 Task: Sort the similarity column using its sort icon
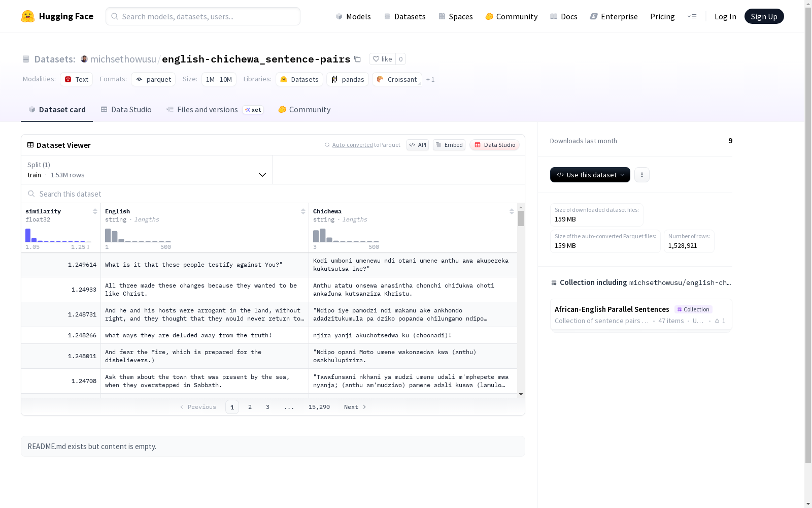95,211
